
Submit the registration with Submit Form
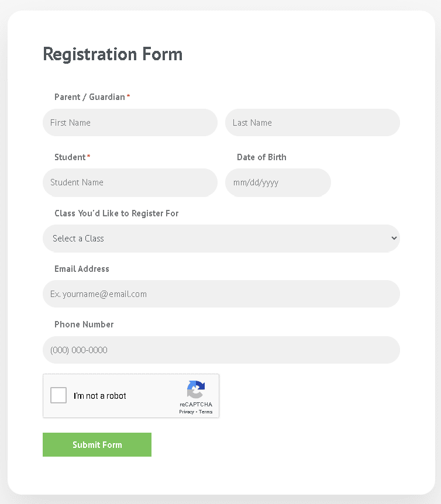(x=97, y=444)
